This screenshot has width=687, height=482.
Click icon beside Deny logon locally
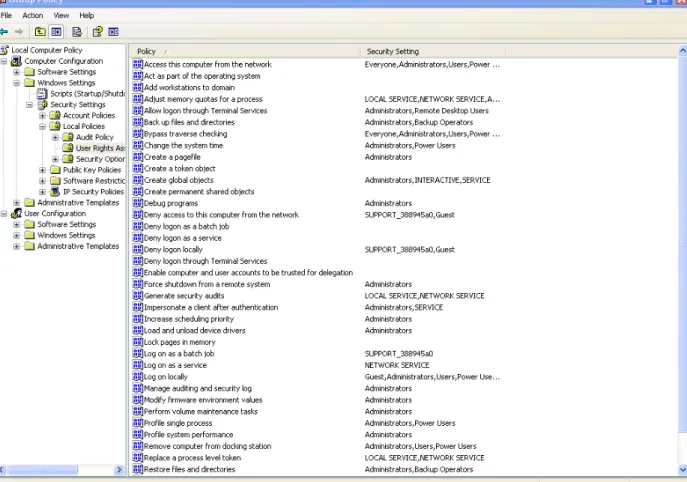click(138, 249)
